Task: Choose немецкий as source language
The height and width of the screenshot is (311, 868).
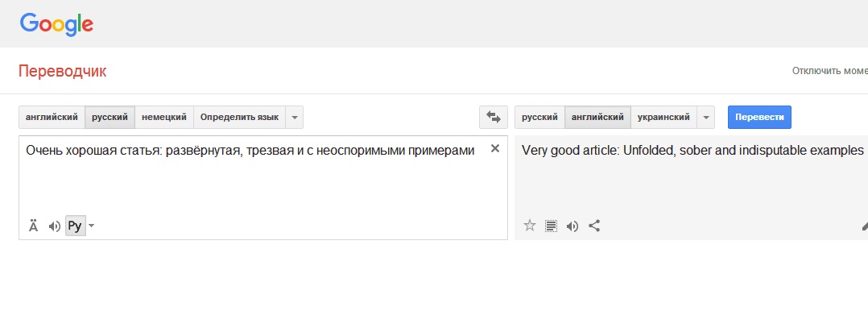Action: coord(164,117)
